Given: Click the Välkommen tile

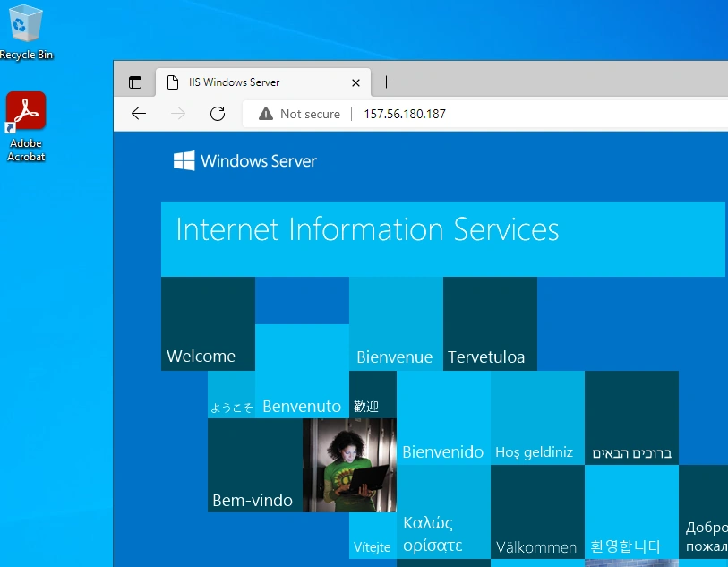Looking at the screenshot, I should 537,511.
